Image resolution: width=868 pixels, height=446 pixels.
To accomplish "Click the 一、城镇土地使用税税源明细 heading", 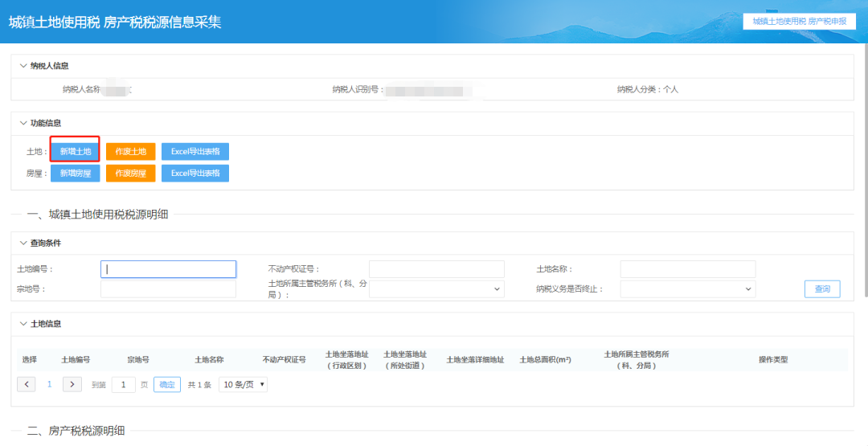I will click(97, 215).
